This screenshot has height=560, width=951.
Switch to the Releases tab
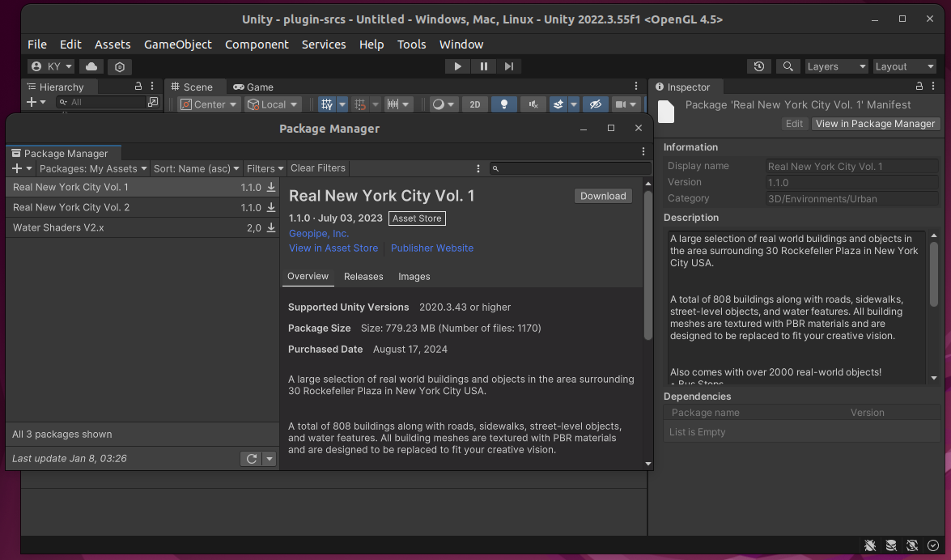pyautogui.click(x=363, y=277)
